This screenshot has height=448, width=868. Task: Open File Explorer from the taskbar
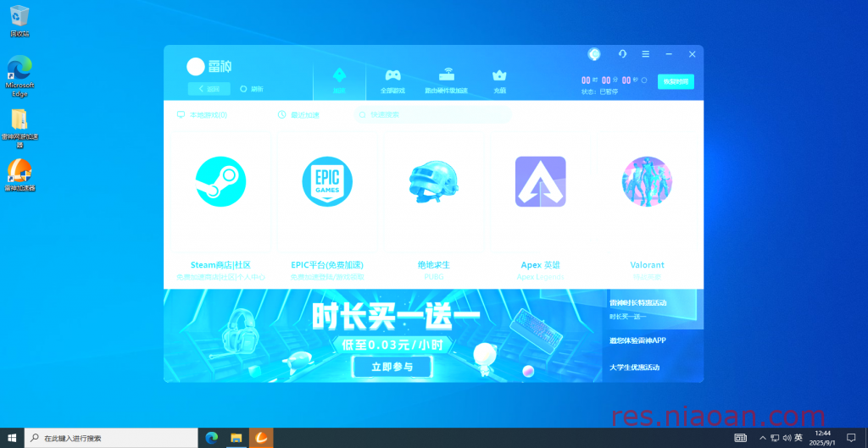(x=236, y=438)
